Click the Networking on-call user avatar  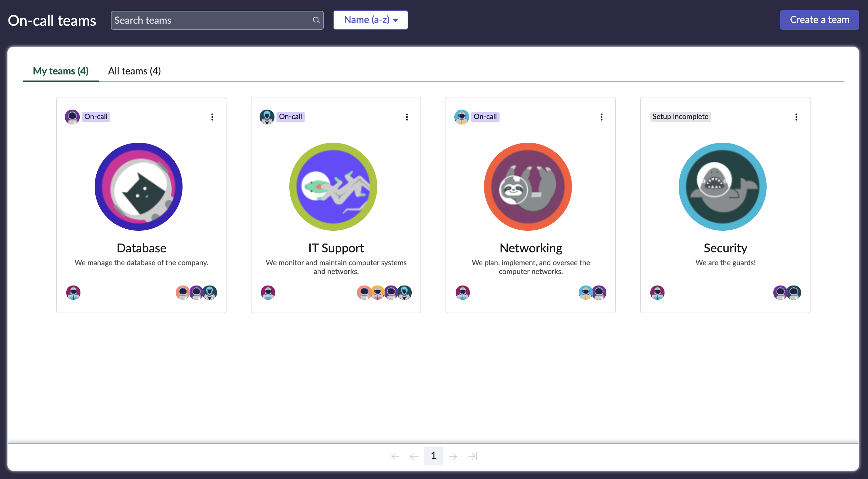pos(462,117)
